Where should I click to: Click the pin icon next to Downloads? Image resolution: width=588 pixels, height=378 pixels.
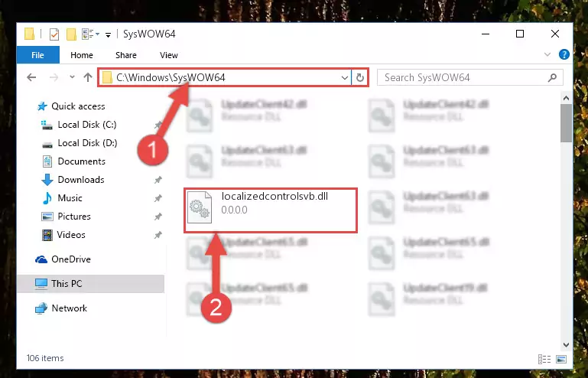158,180
